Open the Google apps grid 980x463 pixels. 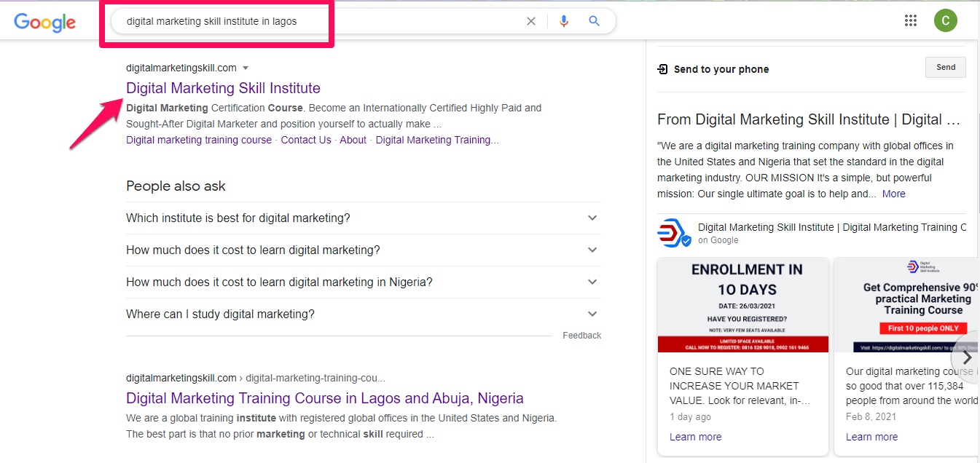(911, 20)
